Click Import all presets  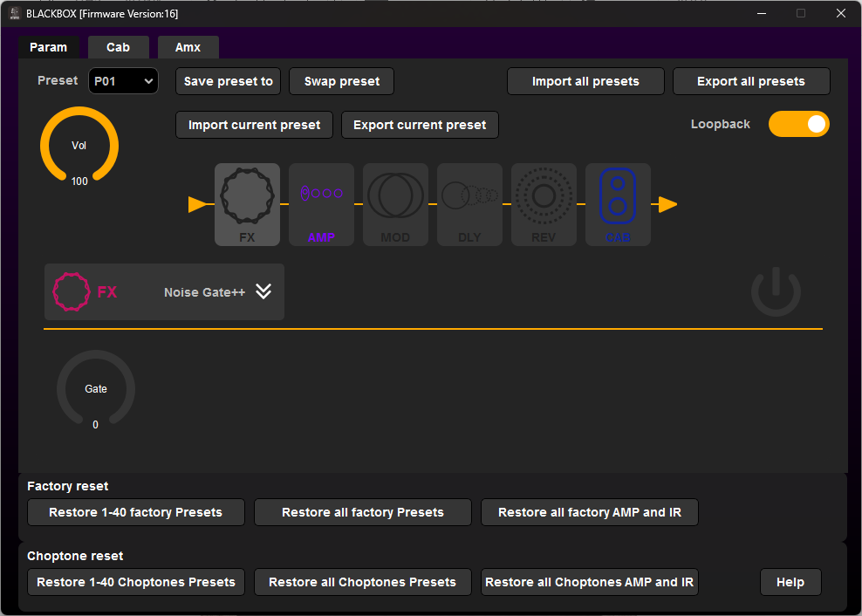point(585,81)
